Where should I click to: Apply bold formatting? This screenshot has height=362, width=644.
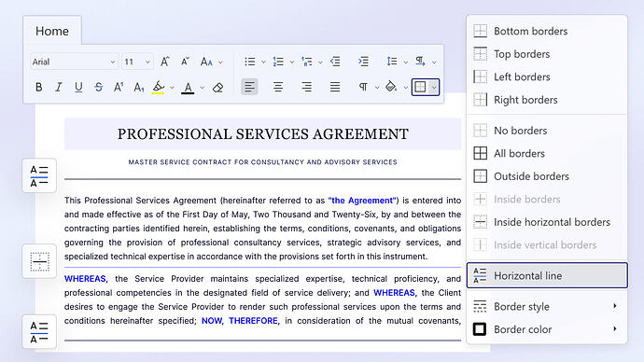pyautogui.click(x=39, y=87)
